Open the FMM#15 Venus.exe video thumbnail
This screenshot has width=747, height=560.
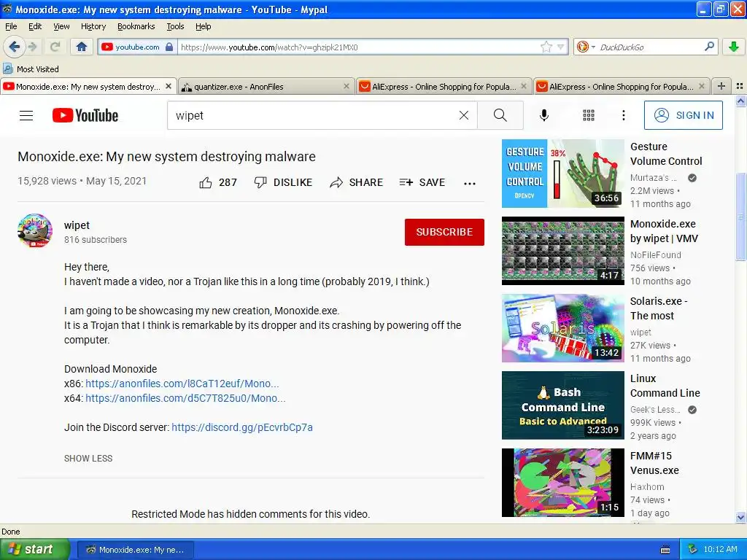pos(562,483)
